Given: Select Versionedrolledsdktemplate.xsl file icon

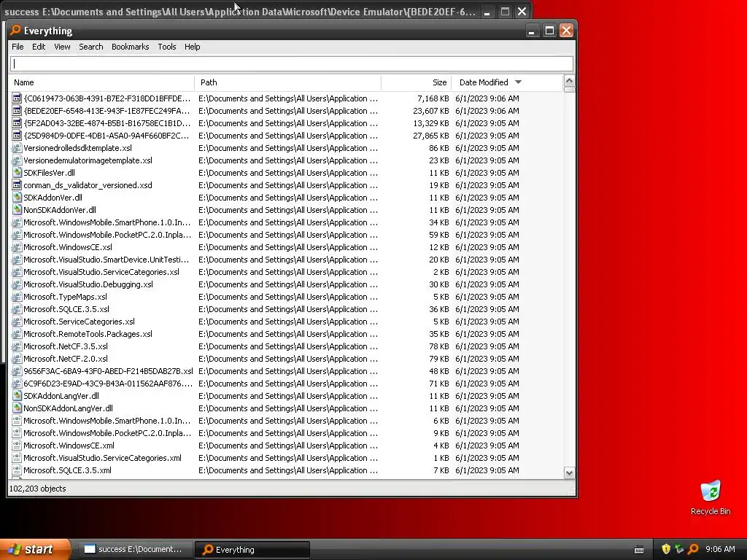Looking at the screenshot, I should click(17, 148).
